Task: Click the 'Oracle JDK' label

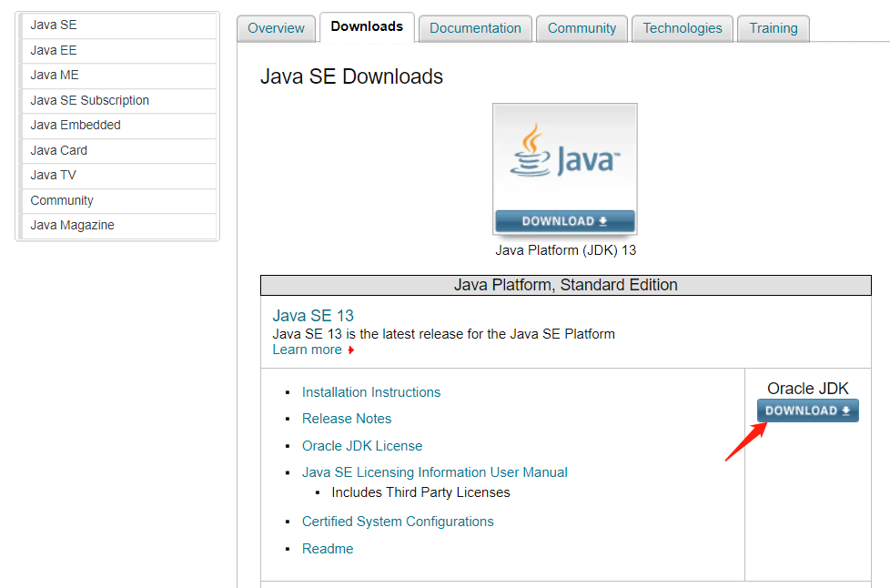Action: 808,389
